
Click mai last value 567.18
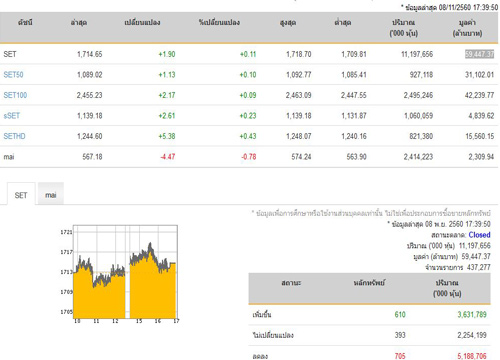92,157
